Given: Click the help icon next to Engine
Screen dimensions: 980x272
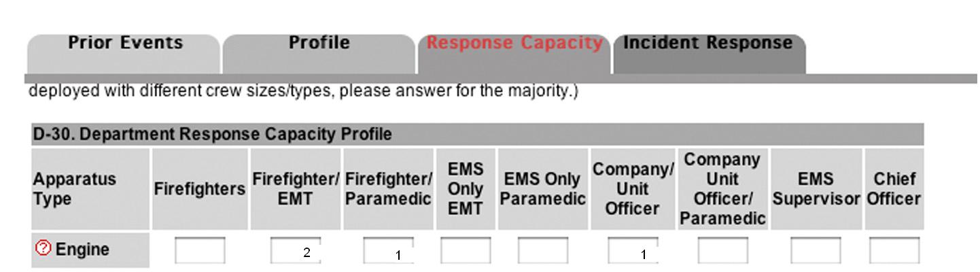Looking at the screenshot, I should pos(43,249).
